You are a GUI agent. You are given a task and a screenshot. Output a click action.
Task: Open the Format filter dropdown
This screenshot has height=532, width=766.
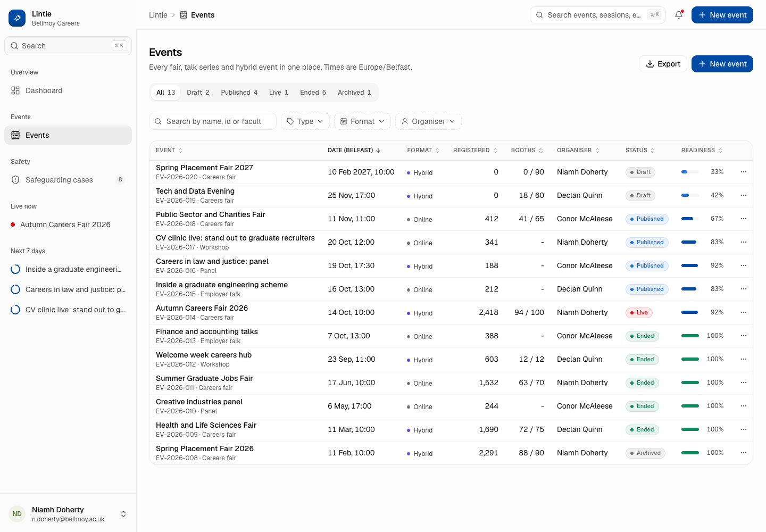pyautogui.click(x=362, y=121)
